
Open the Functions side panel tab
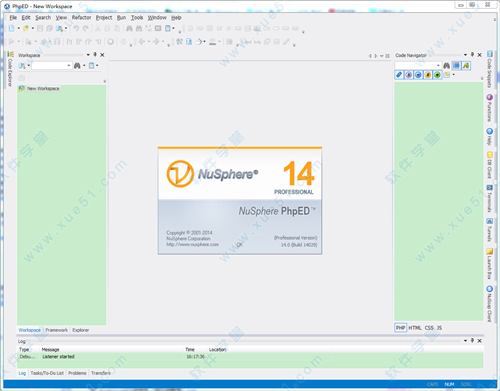(x=489, y=108)
